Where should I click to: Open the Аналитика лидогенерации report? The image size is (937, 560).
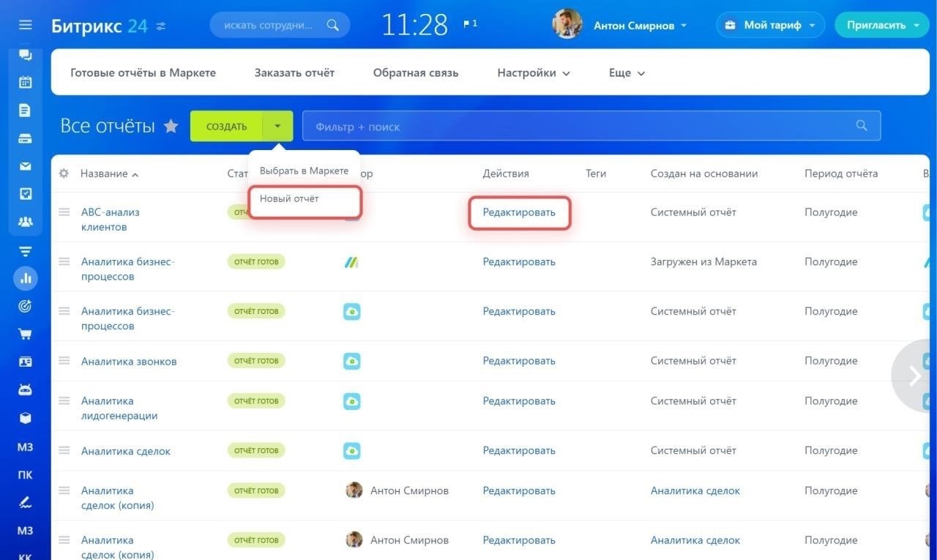tap(119, 408)
